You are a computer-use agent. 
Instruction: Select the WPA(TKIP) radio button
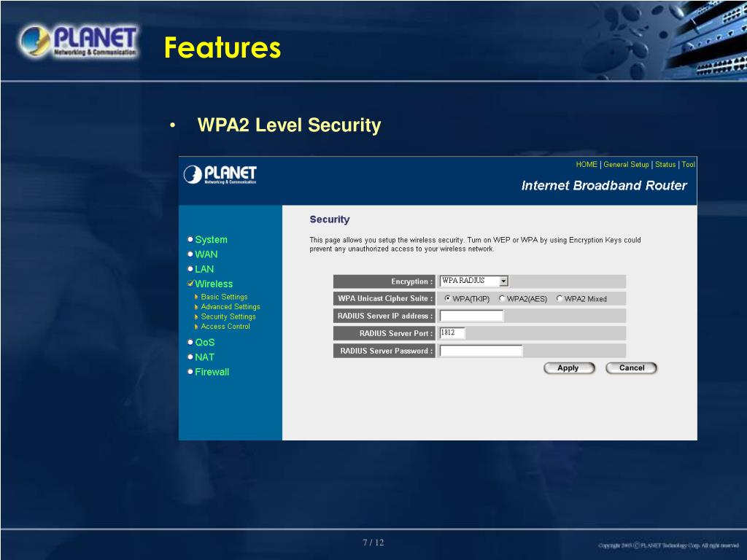[447, 298]
